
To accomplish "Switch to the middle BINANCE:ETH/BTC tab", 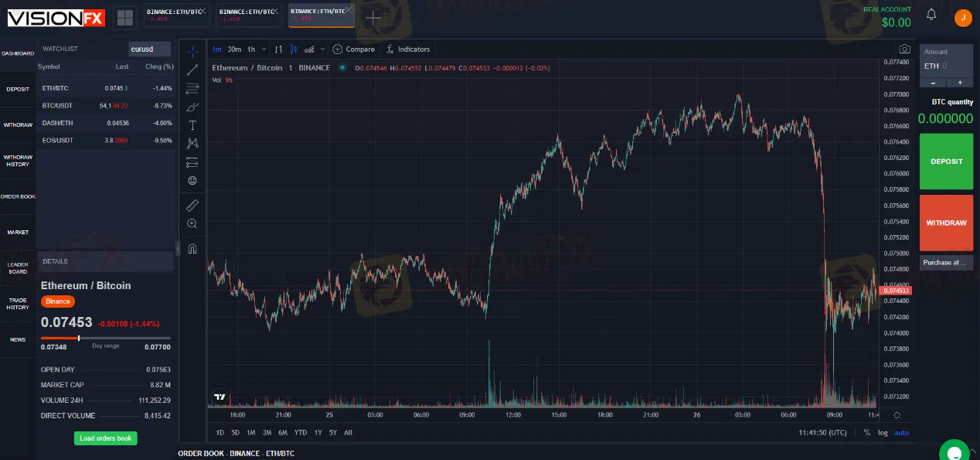I will point(247,13).
